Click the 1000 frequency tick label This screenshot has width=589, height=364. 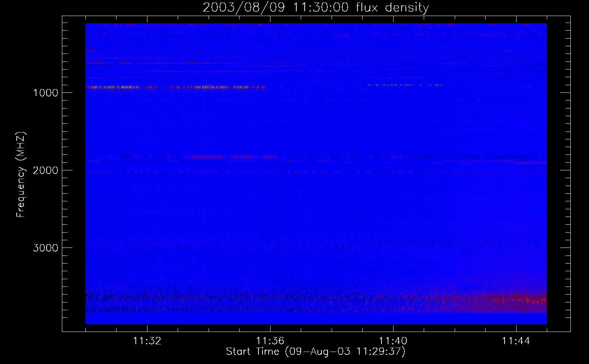click(46, 92)
